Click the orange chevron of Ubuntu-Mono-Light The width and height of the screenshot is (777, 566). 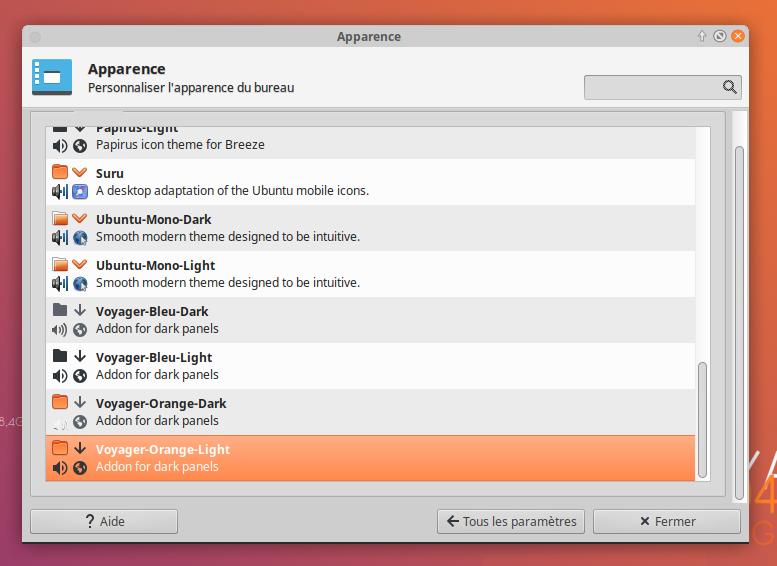point(79,264)
